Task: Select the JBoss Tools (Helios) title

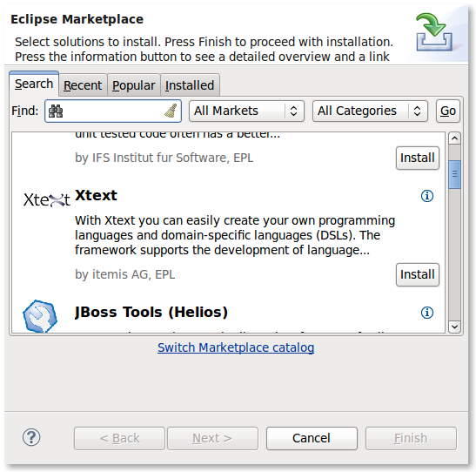Action: click(151, 313)
